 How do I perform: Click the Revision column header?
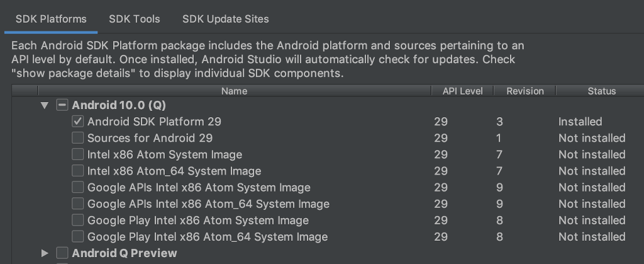pyautogui.click(x=525, y=91)
